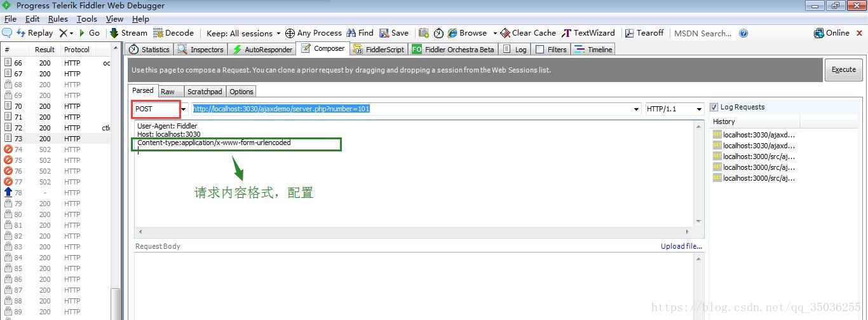Image resolution: width=868 pixels, height=320 pixels.
Task: Toggle Stream mode
Action: tap(128, 33)
